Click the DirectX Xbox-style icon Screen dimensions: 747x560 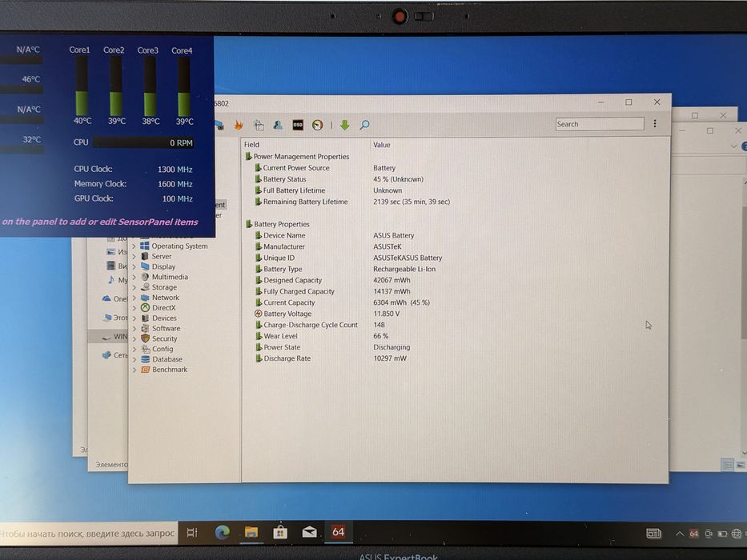145,308
